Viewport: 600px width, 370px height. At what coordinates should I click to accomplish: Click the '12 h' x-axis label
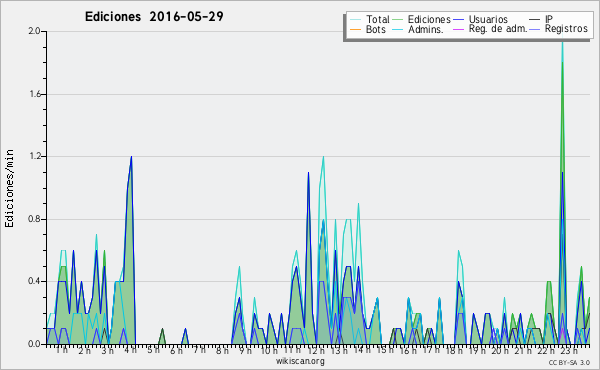coord(316,350)
